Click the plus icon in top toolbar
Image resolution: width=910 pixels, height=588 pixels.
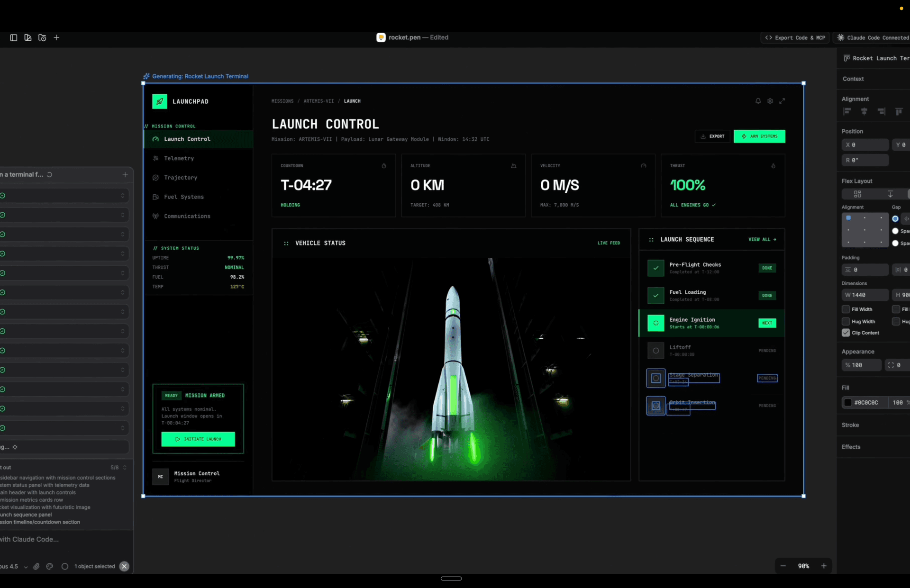coord(56,37)
